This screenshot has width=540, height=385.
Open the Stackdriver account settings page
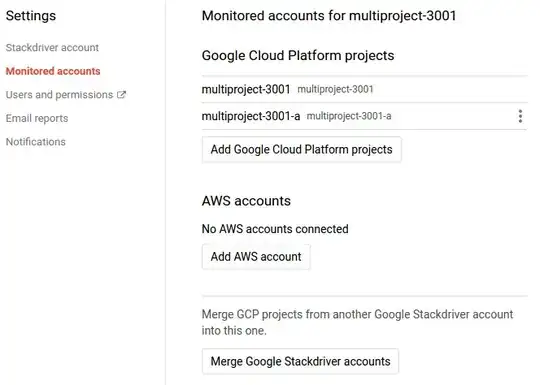click(52, 48)
